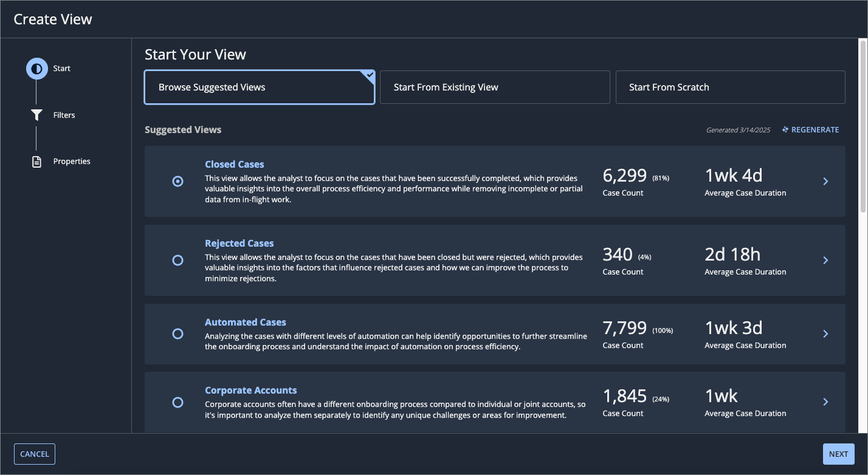The image size is (868, 475).
Task: Choose Browse Suggested Views option
Action: coord(260,87)
